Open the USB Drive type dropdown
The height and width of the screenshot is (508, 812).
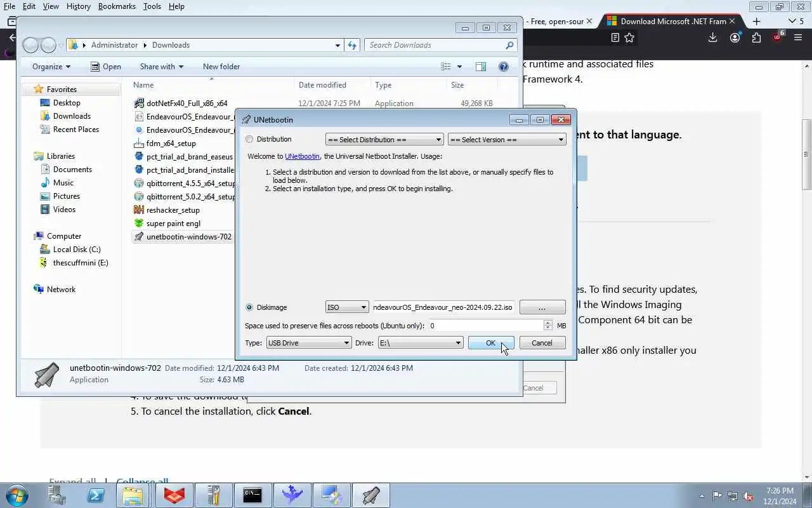309,343
